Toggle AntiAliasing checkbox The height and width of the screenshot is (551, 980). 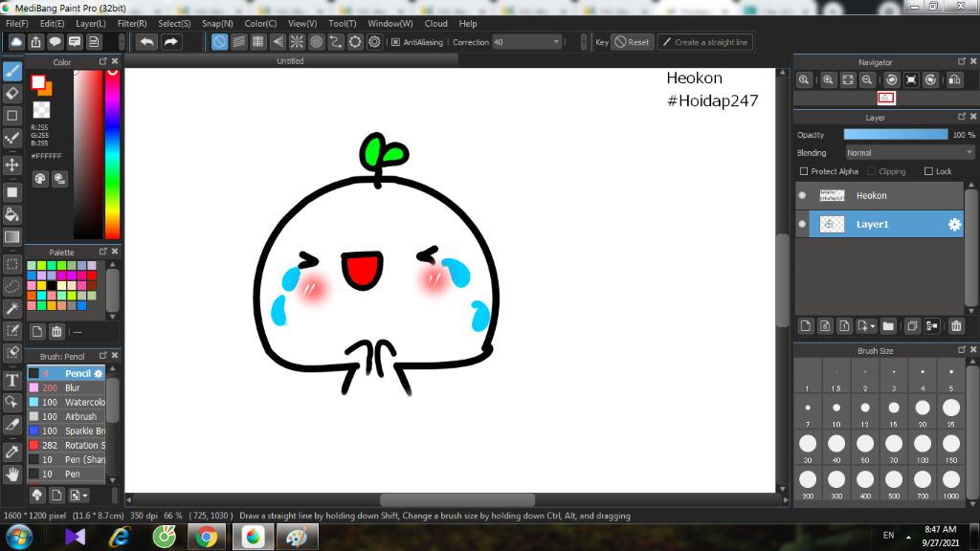click(x=395, y=42)
